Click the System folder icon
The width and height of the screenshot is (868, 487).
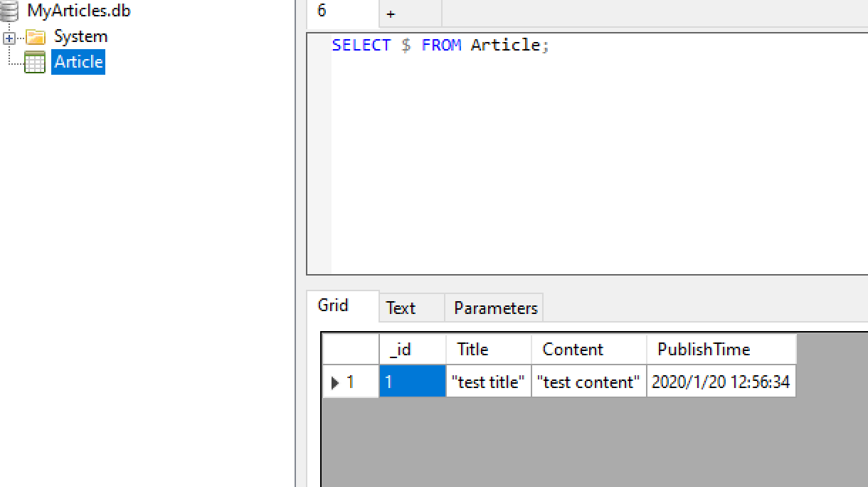point(36,37)
